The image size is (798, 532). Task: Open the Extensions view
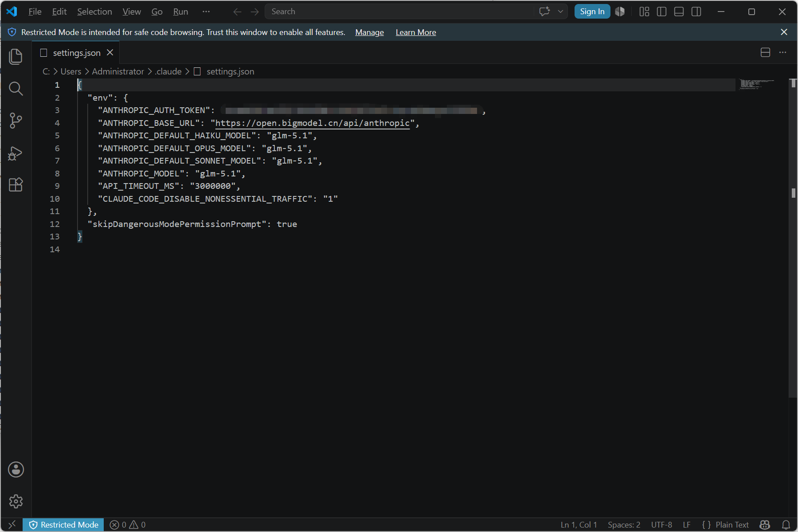pos(16,184)
